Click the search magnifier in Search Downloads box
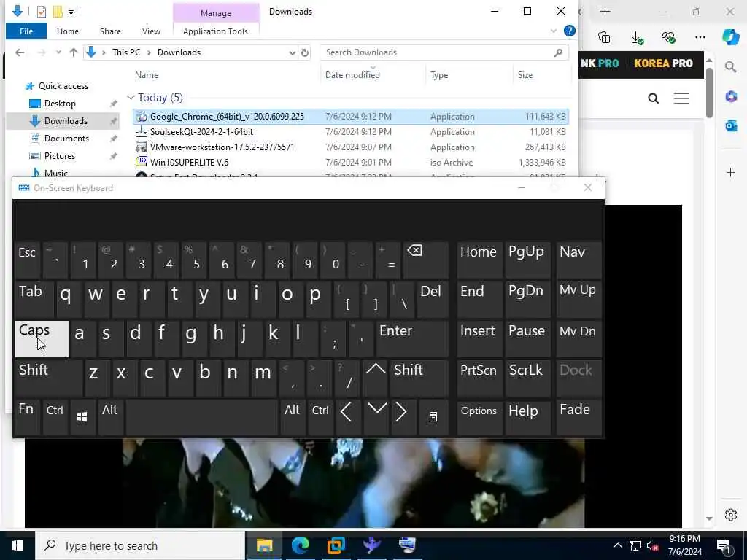This screenshot has height=560, width=747. tap(558, 52)
